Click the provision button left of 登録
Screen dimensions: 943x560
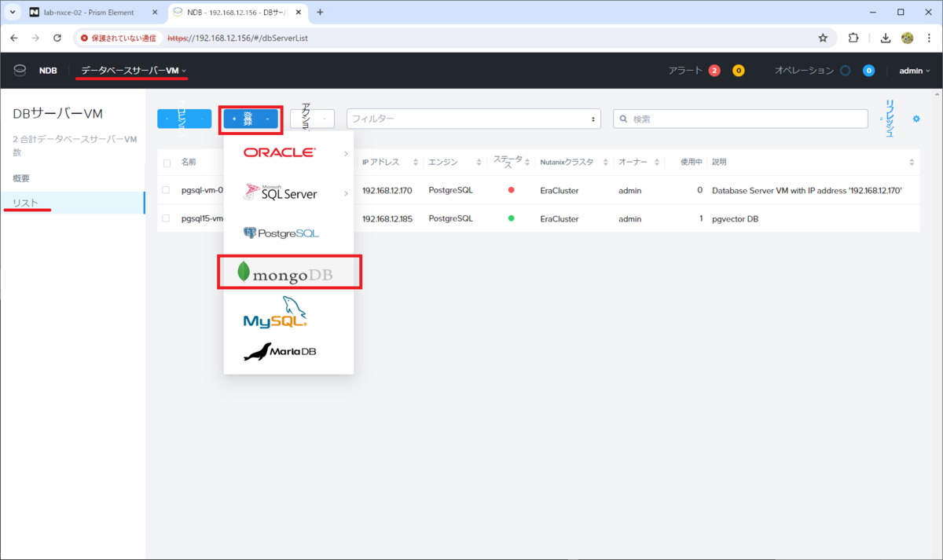pyautogui.click(x=184, y=119)
